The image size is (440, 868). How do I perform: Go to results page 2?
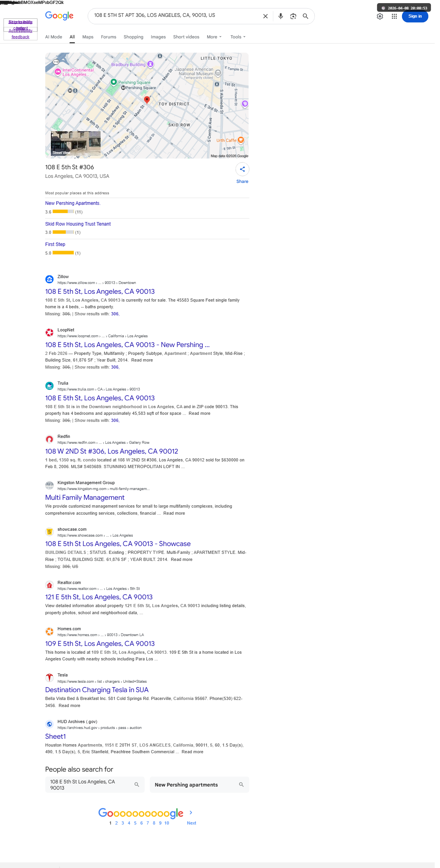116,823
